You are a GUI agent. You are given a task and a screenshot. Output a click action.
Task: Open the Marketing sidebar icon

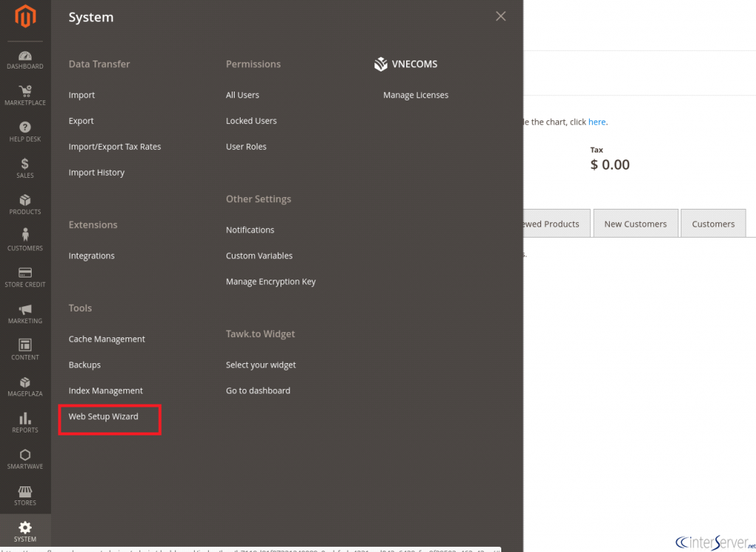(x=25, y=314)
